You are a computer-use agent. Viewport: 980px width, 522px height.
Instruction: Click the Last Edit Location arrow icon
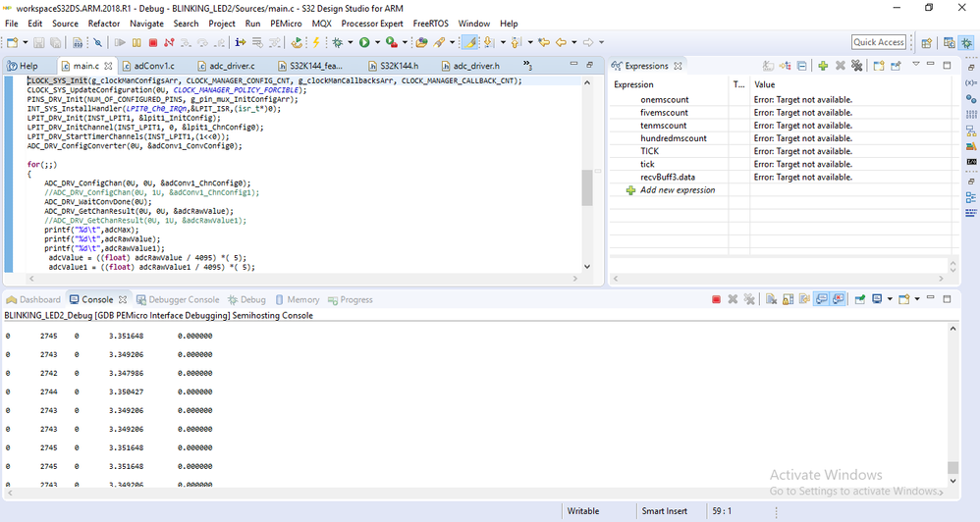pos(544,42)
